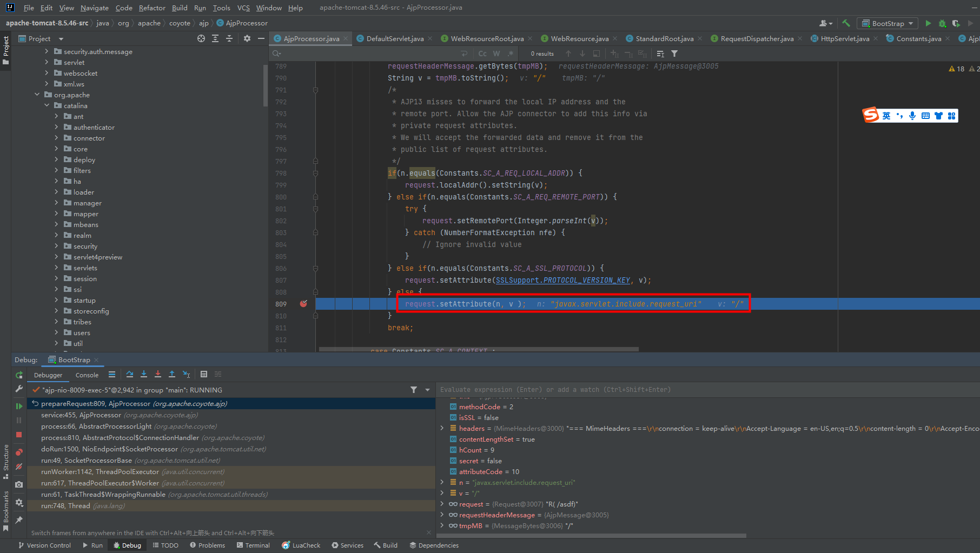Viewport: 980px width, 553px height.
Task: Click Step Out in debugger toolbar
Action: tap(172, 374)
